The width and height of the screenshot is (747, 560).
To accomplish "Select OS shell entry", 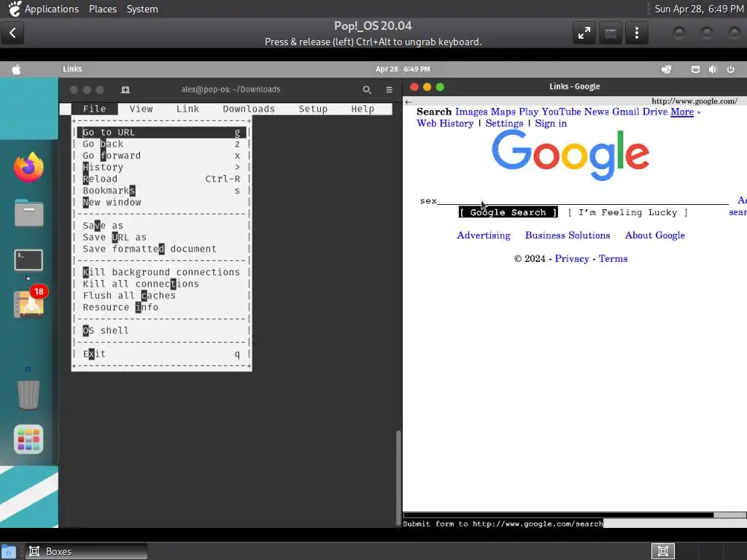I will 161,330.
